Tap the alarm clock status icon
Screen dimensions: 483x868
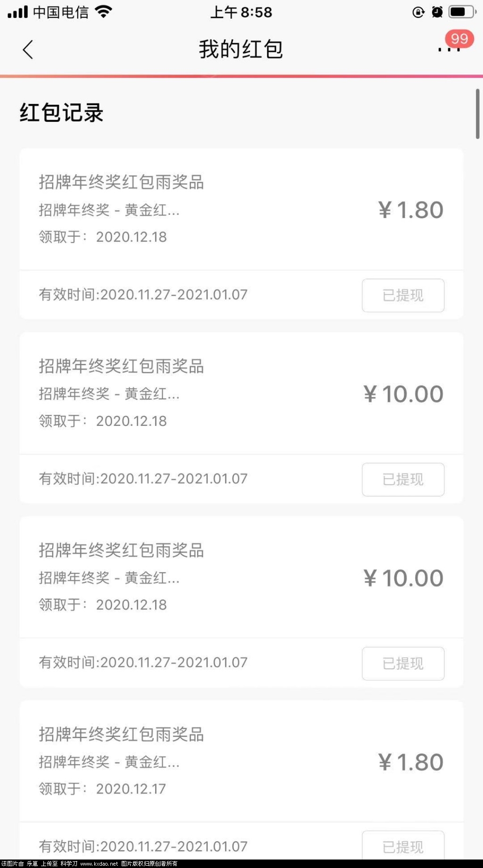[437, 12]
